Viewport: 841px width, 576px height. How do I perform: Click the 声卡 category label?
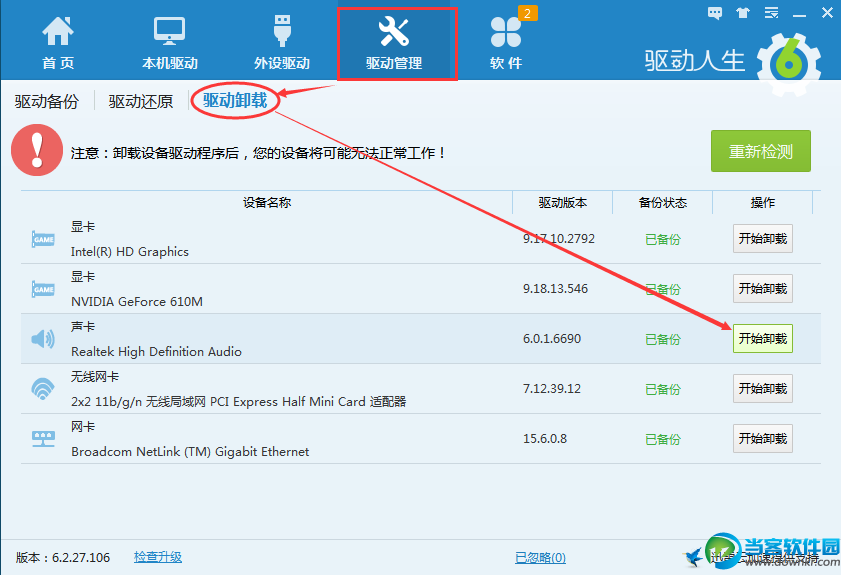[83, 327]
